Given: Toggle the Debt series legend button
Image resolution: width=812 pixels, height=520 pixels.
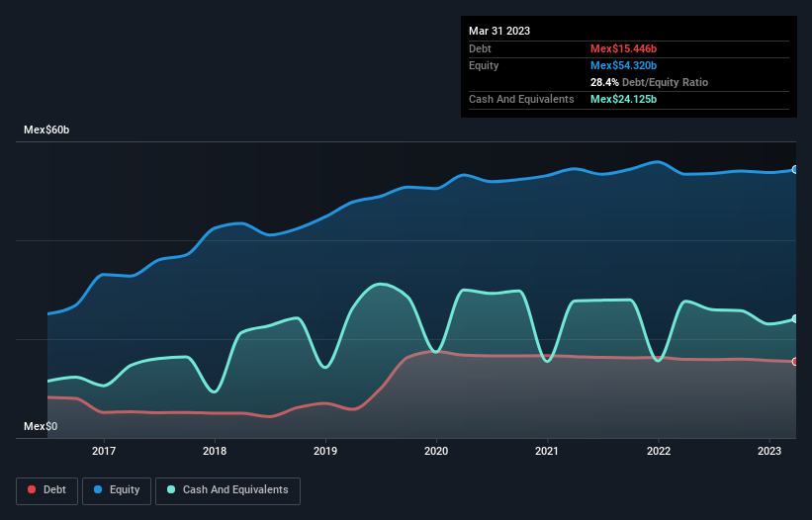Looking at the screenshot, I should point(47,490).
